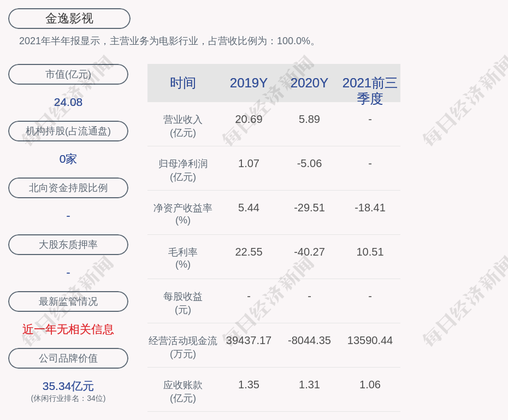Click the 时间 table header
Image resolution: width=508 pixels, height=420 pixels.
(183, 83)
